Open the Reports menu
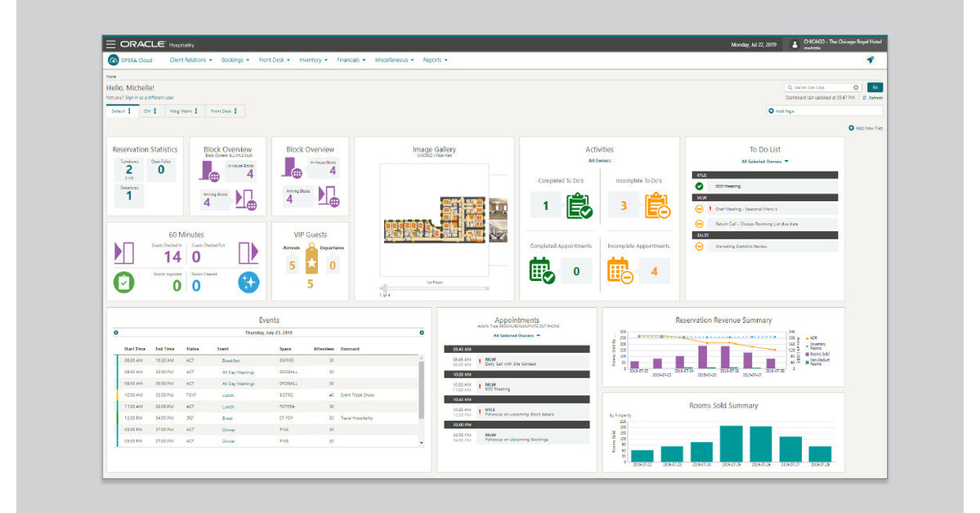 click(x=434, y=60)
